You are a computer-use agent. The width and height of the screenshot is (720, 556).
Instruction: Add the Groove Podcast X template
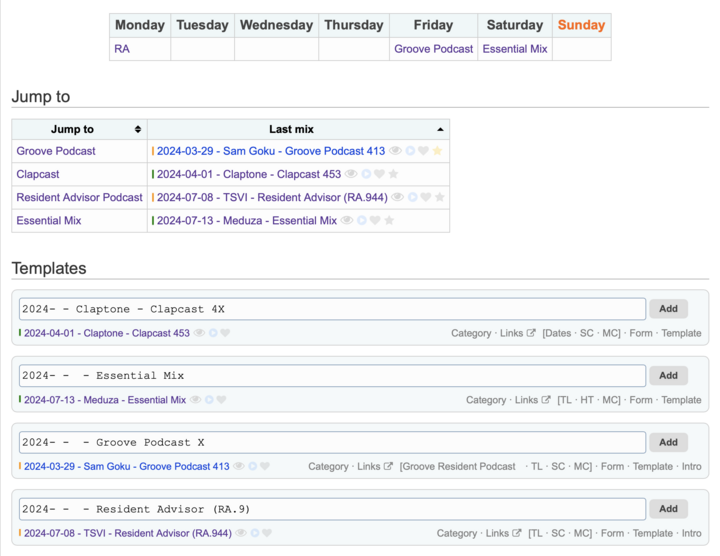coord(668,442)
